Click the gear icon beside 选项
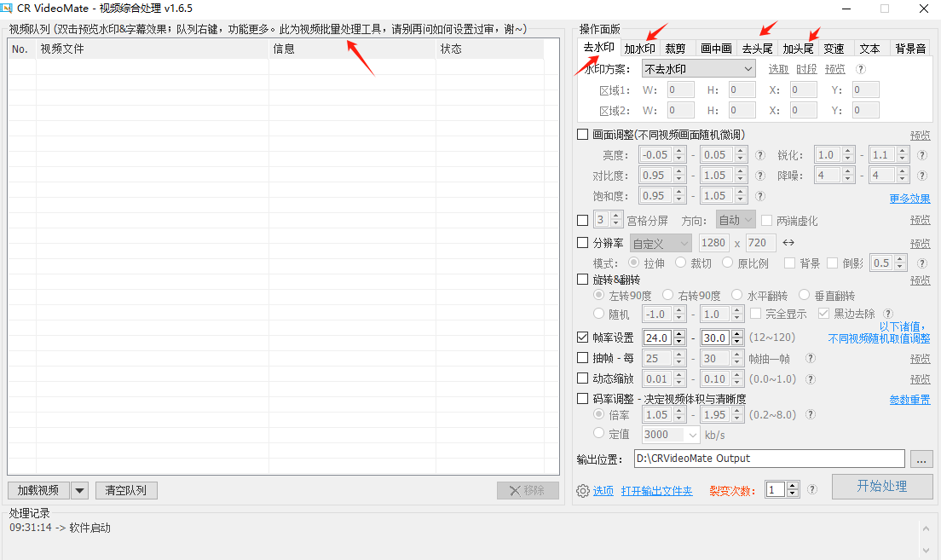This screenshot has height=560, width=941. click(x=583, y=491)
